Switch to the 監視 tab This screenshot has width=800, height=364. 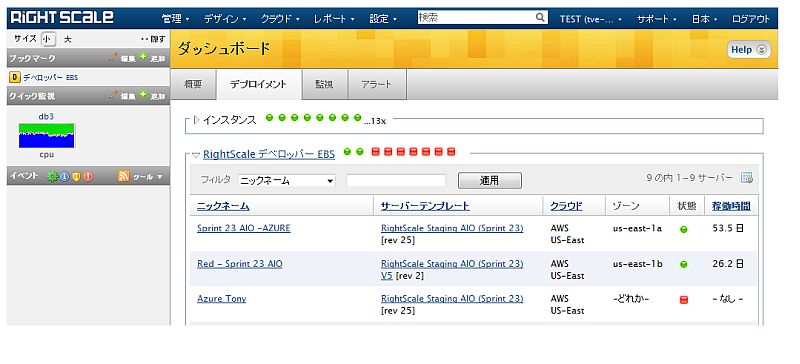324,84
